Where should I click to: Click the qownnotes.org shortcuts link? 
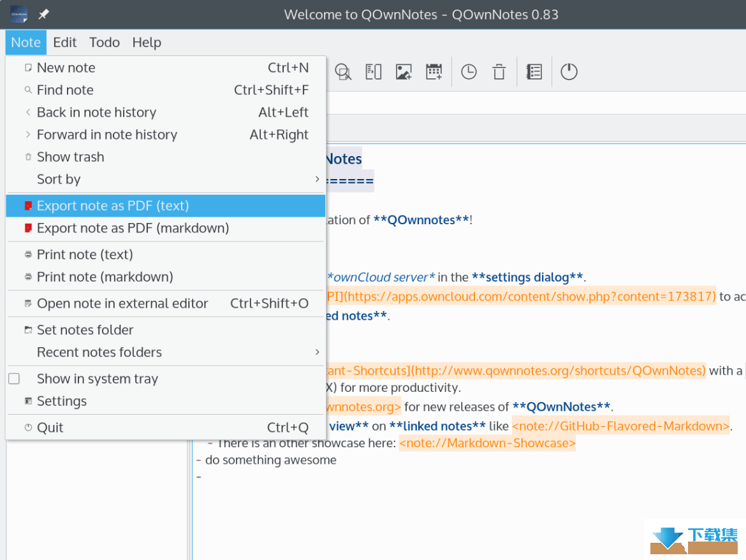(x=516, y=370)
